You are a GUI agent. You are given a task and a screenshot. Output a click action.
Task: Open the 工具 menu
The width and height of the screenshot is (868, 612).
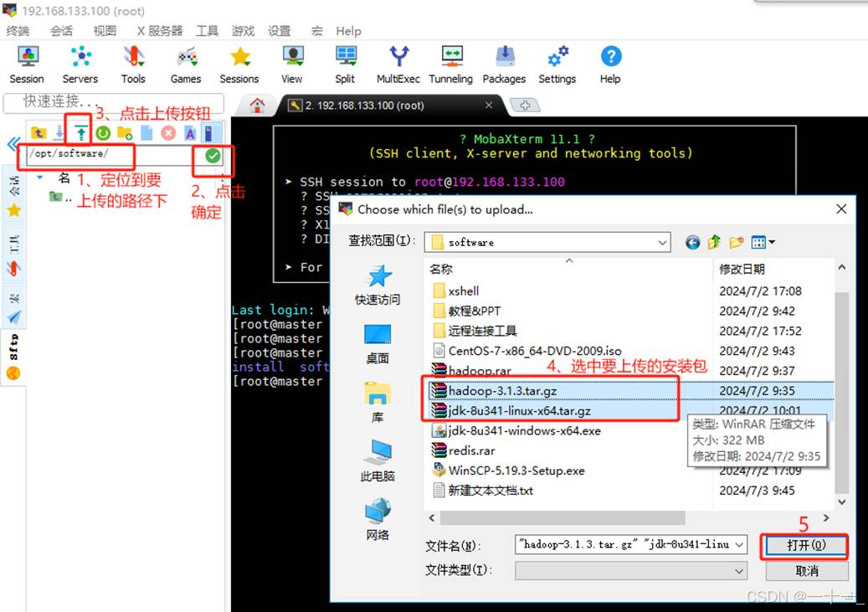coord(208,31)
